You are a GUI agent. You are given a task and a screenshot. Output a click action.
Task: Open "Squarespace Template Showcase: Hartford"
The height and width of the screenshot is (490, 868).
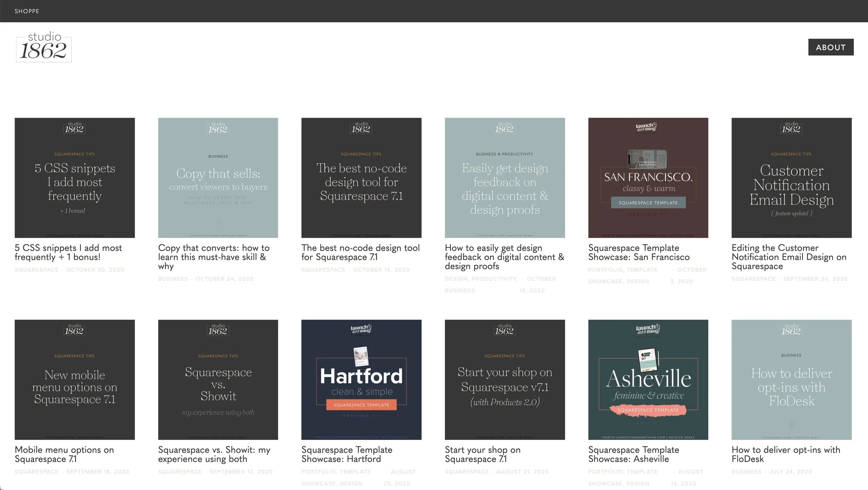pyautogui.click(x=347, y=454)
